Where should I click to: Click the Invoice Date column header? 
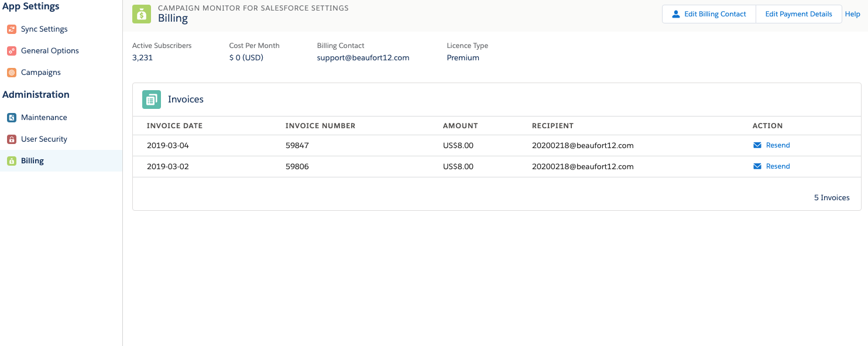174,126
